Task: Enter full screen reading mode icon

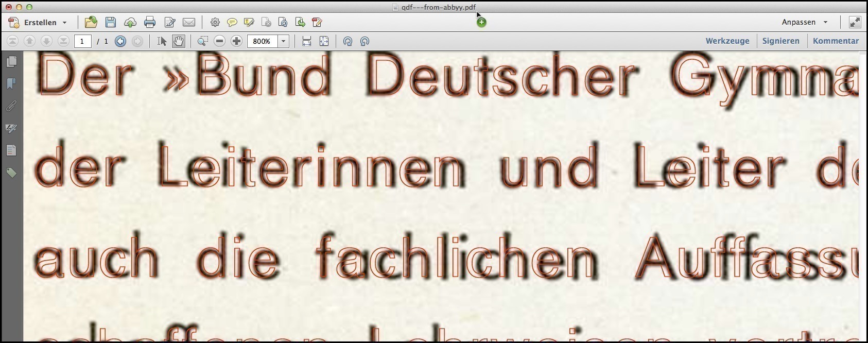Action: [855, 22]
